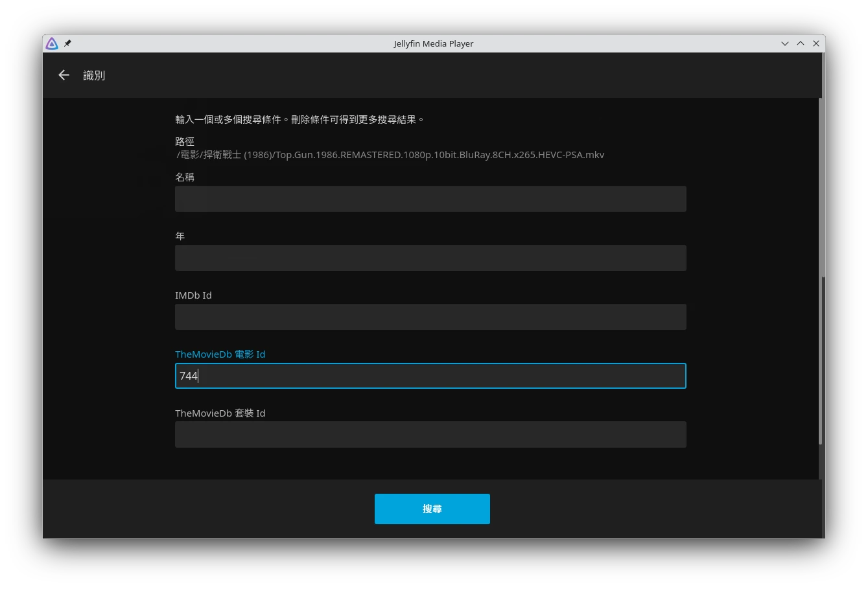The image size is (868, 589).
Task: Click the 名稱 label text
Action: pos(185,177)
